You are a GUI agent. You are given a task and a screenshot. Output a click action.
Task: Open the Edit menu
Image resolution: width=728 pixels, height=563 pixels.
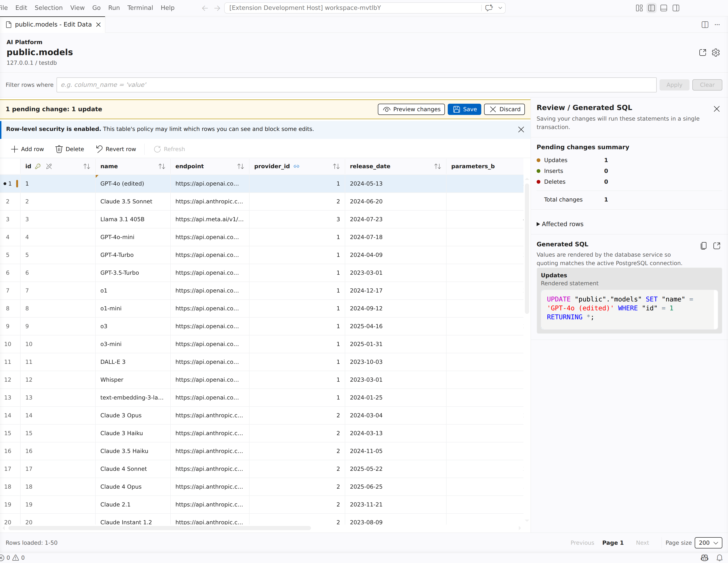[21, 8]
